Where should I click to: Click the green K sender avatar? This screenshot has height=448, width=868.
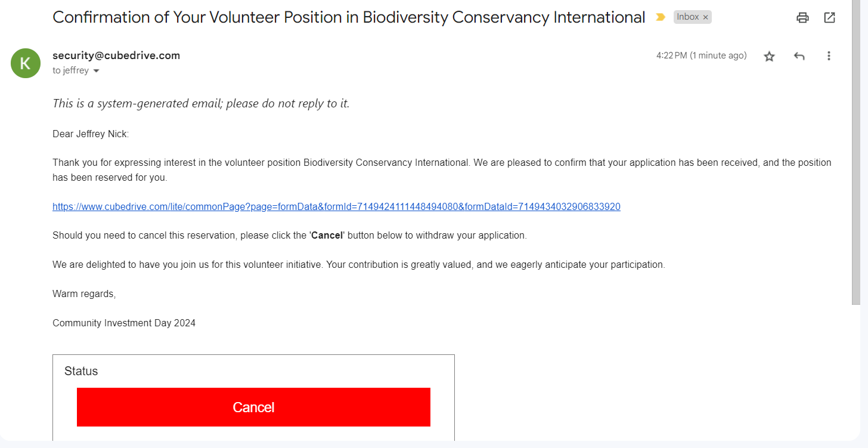coord(26,63)
